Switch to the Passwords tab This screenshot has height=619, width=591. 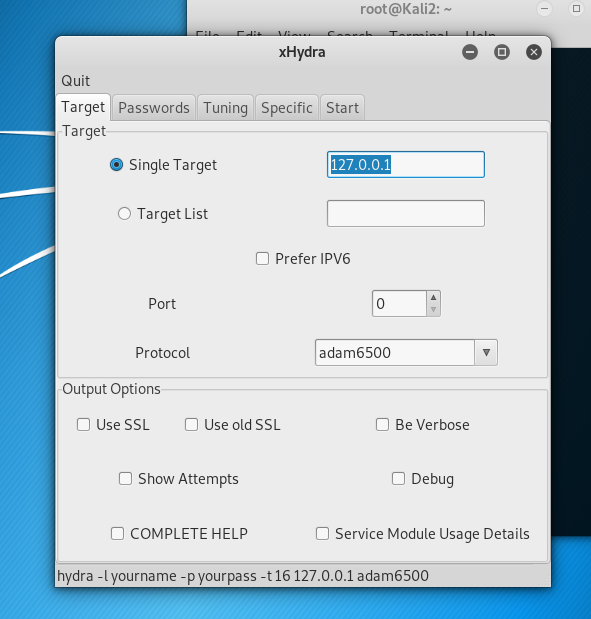click(154, 108)
